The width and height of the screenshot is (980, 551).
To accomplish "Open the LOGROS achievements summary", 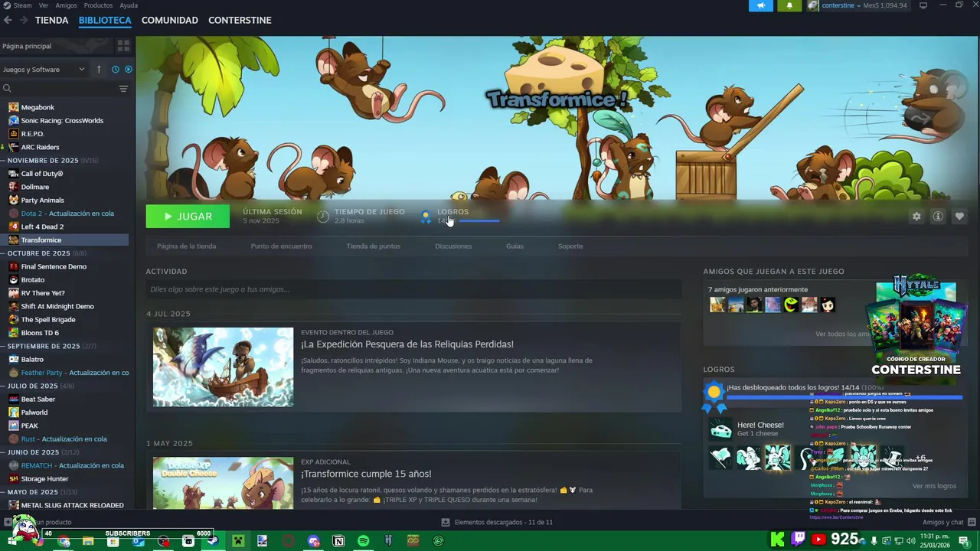I will click(x=459, y=216).
